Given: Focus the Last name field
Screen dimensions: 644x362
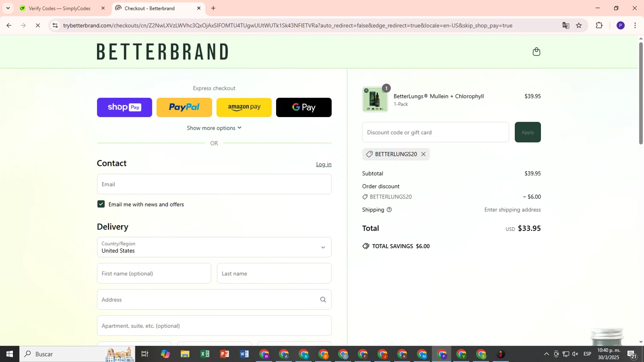Looking at the screenshot, I should pos(274,273).
